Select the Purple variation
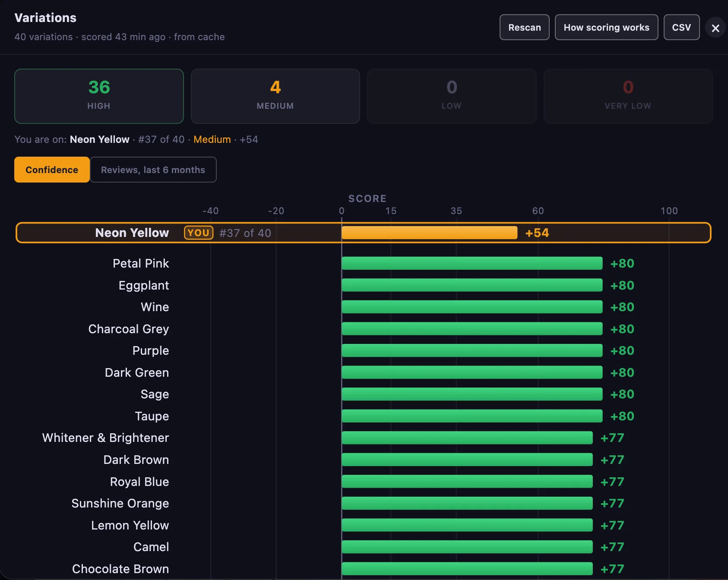 tap(151, 350)
